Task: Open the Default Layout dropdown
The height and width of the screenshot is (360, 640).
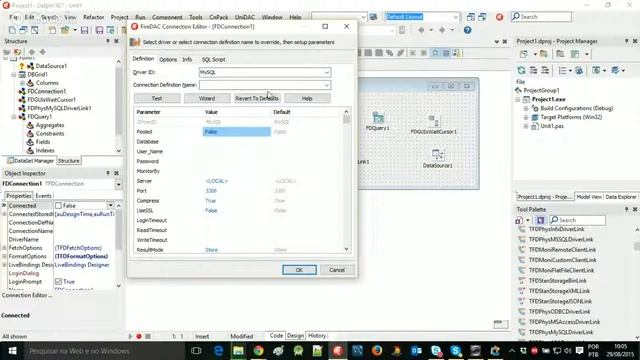Action: point(455,17)
